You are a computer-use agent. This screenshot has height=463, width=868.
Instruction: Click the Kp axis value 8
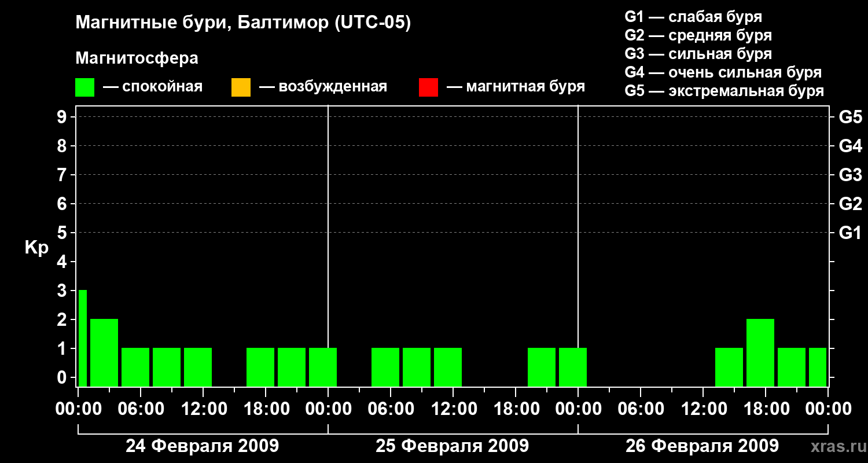tap(63, 146)
